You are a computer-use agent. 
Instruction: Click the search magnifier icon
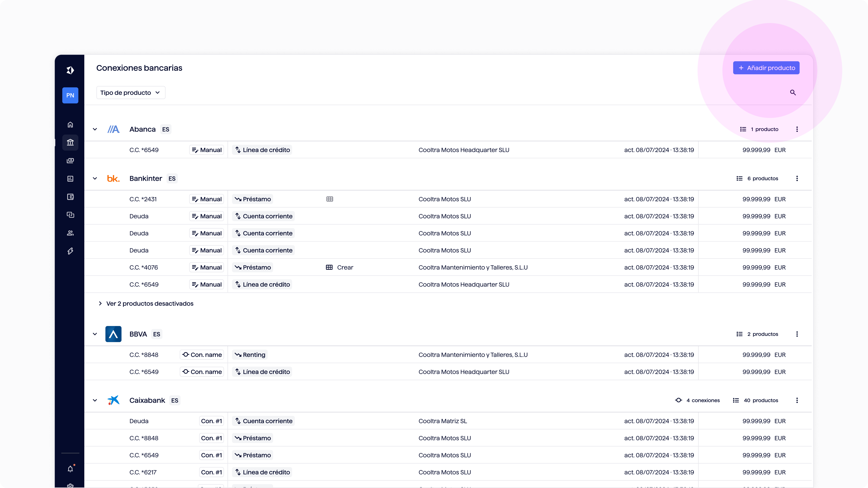coord(793,93)
